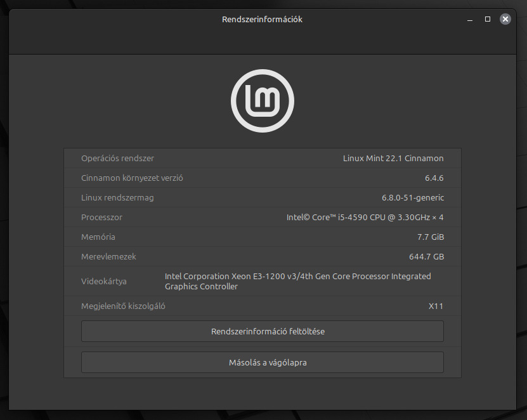Select the Intel Core i5-4590 CPU value
The height and width of the screenshot is (420, 527).
click(x=365, y=217)
